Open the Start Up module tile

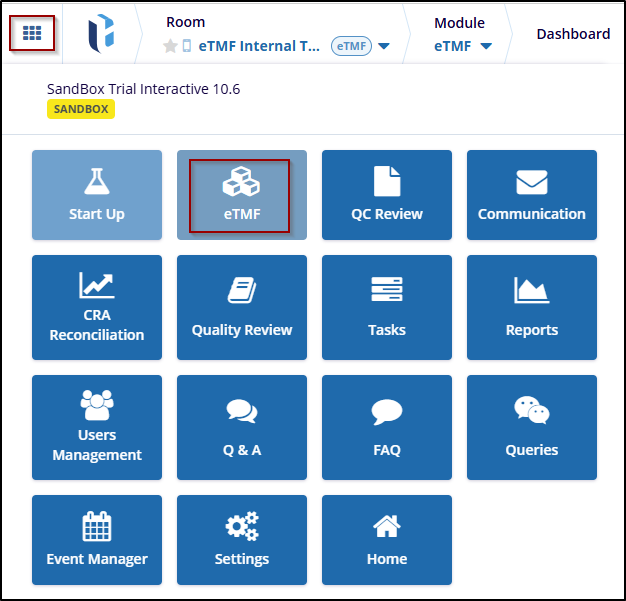[x=97, y=195]
